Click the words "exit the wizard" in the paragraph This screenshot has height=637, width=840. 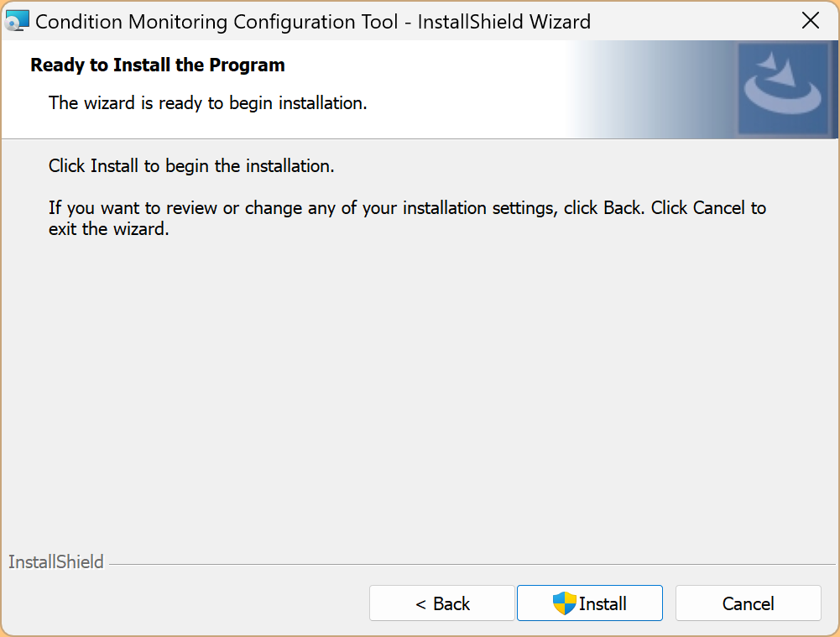(x=109, y=229)
